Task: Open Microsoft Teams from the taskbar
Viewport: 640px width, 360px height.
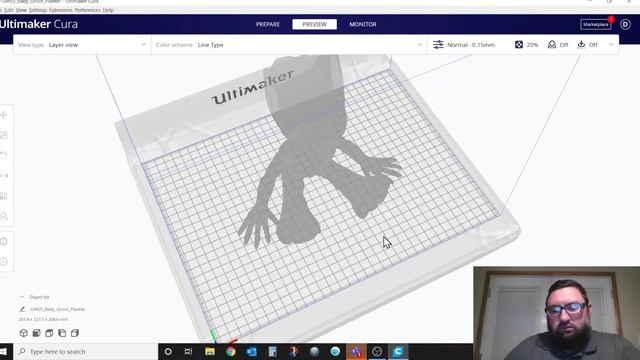Action: [x=356, y=351]
